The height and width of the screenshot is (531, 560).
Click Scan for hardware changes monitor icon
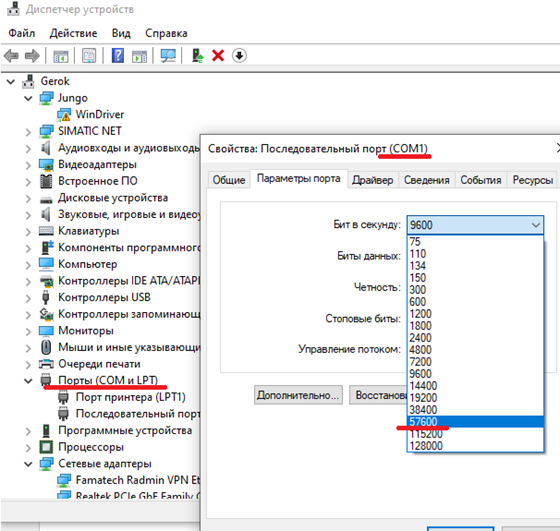click(168, 56)
